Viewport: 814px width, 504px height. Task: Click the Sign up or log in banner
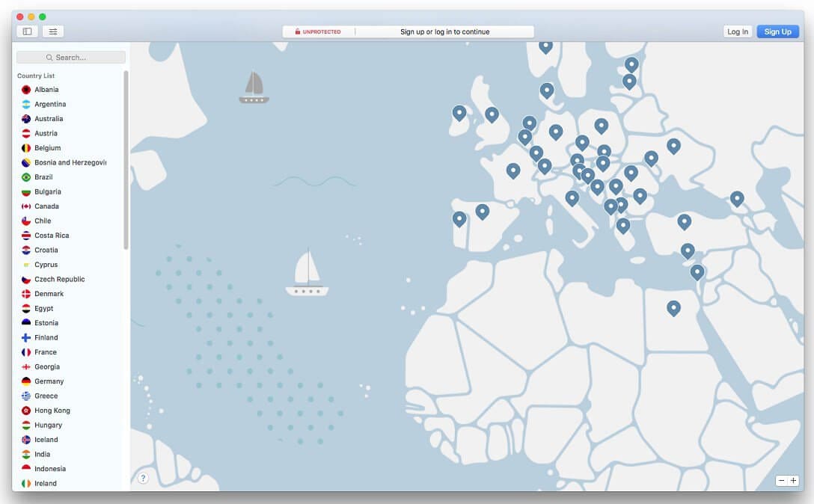pyautogui.click(x=447, y=31)
